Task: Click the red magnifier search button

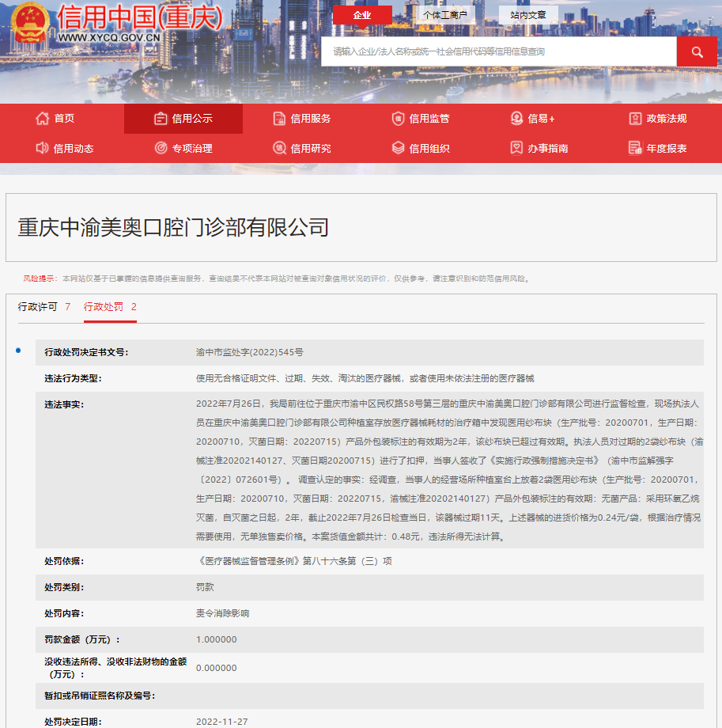Action: tap(697, 51)
